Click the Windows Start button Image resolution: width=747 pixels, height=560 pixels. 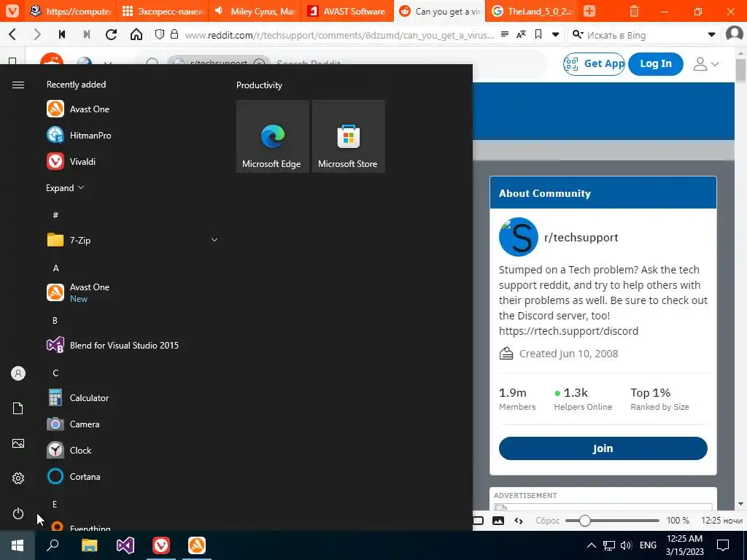[18, 545]
